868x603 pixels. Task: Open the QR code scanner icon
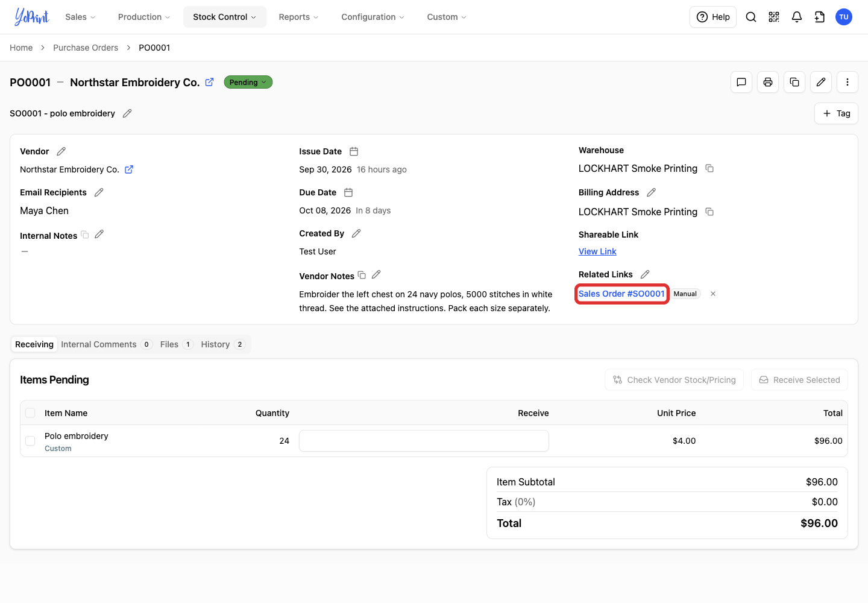(774, 17)
